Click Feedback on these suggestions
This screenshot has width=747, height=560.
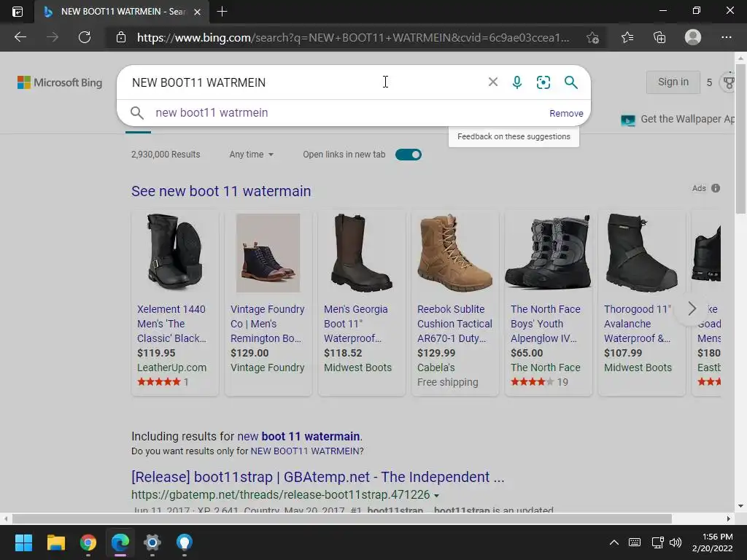(x=514, y=136)
